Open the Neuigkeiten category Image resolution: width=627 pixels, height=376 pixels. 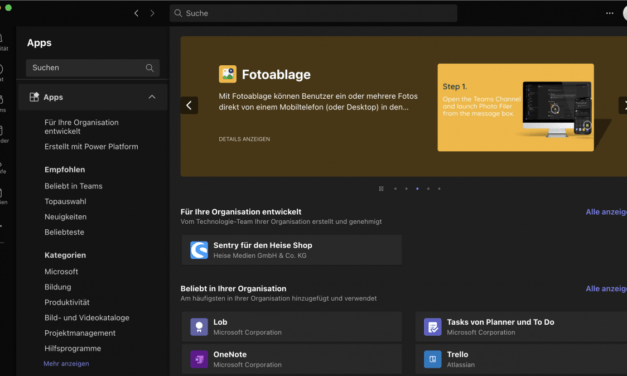66,217
